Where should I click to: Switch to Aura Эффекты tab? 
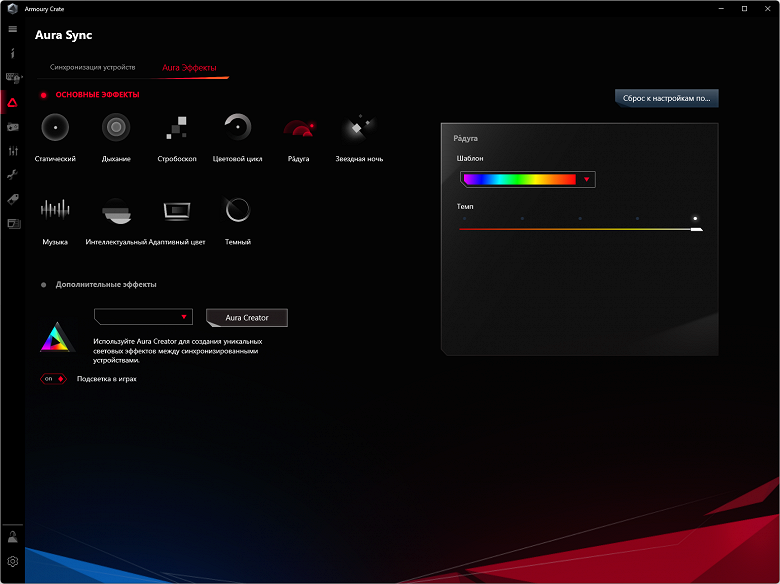tap(189, 68)
